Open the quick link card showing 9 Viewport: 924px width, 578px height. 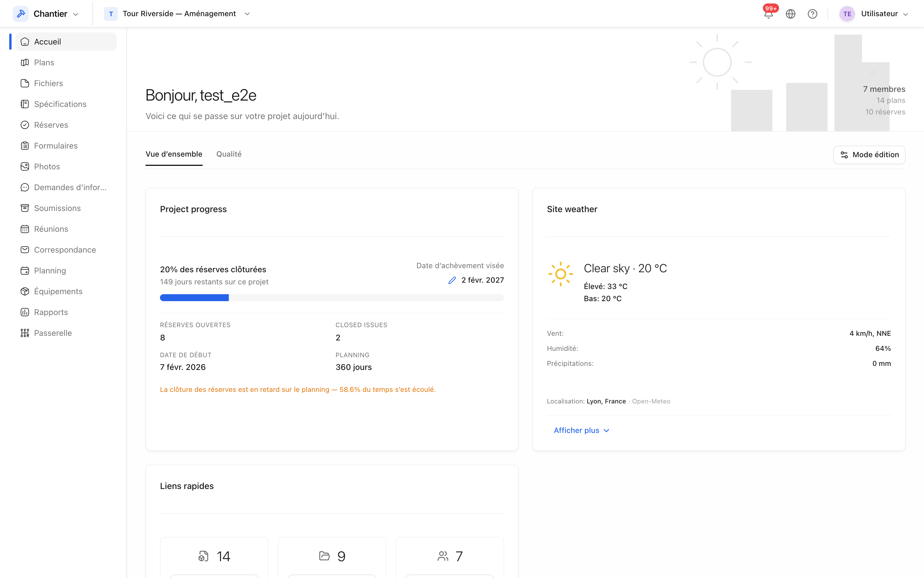coord(332,557)
